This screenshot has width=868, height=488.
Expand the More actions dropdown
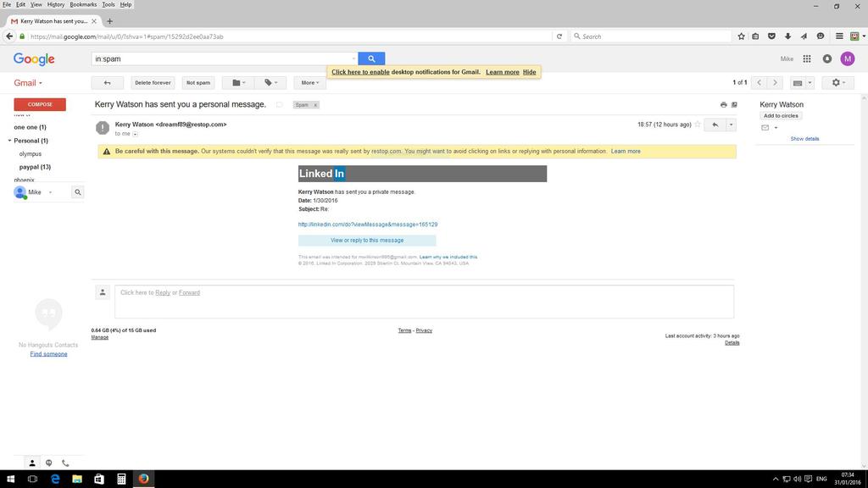coord(310,82)
